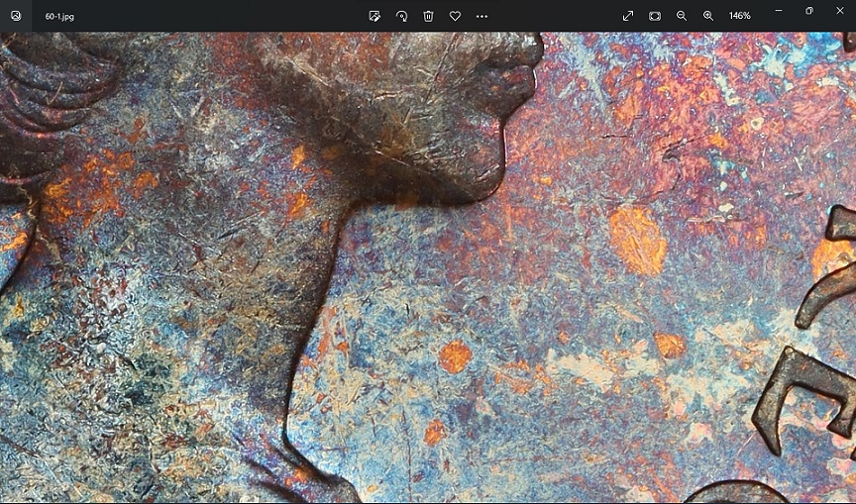Enter full screen view

point(628,16)
